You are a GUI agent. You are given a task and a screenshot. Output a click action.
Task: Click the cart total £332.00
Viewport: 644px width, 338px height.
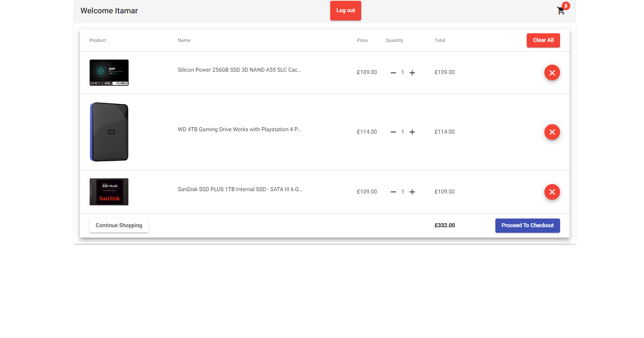(x=445, y=226)
